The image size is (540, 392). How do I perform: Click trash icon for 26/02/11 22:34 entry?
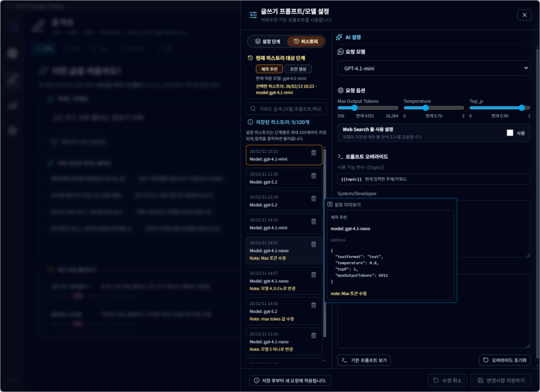point(314,199)
